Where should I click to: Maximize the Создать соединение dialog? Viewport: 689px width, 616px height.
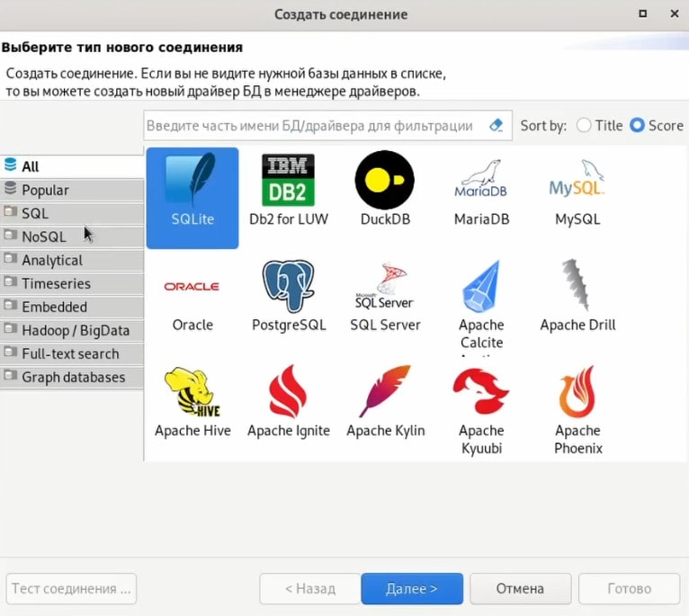(642, 13)
